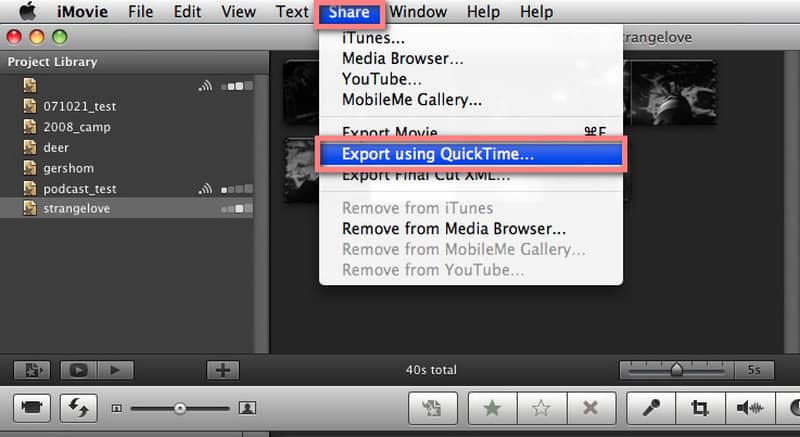Open the Apple menu

pyautogui.click(x=27, y=11)
